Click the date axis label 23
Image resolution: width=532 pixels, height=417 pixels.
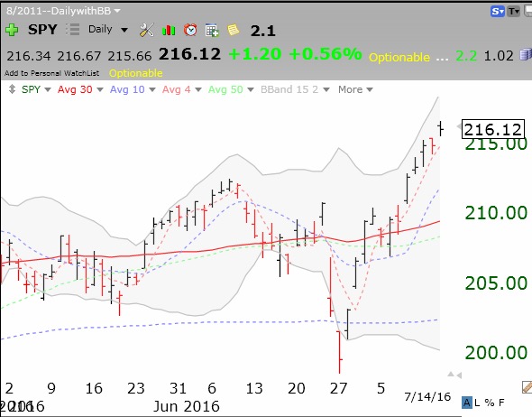[x=136, y=388]
